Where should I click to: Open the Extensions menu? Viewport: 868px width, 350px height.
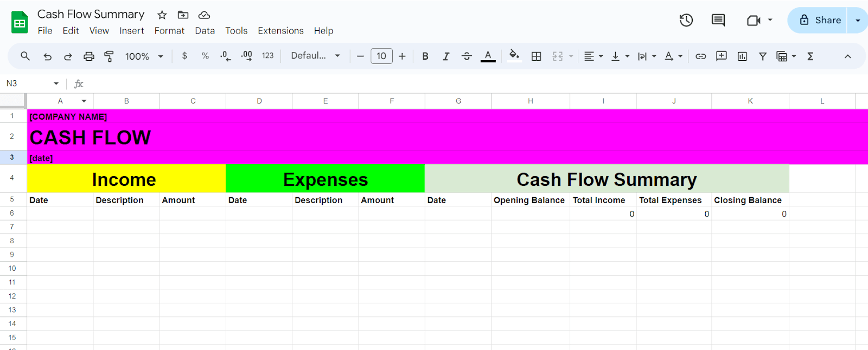280,31
